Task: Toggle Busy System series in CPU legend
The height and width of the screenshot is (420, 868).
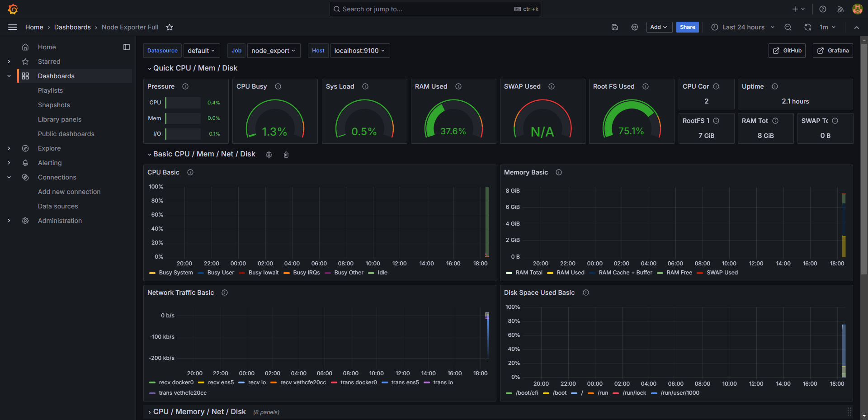Action: click(175, 273)
